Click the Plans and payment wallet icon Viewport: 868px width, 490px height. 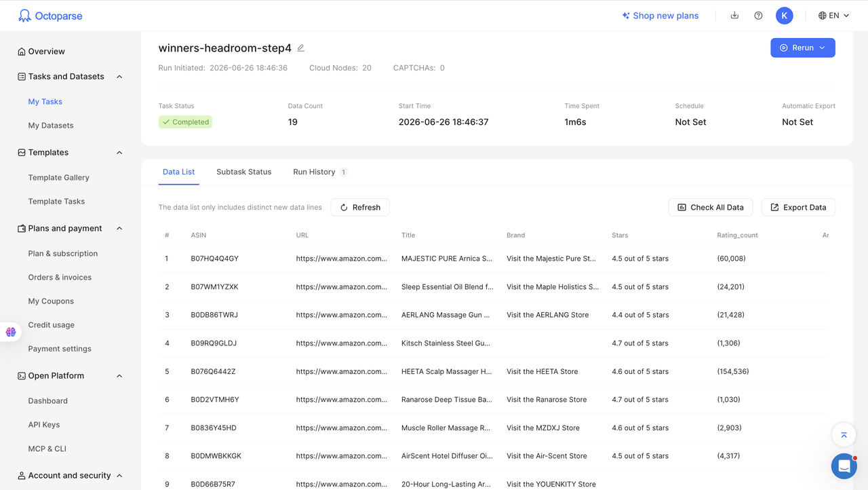(22, 229)
